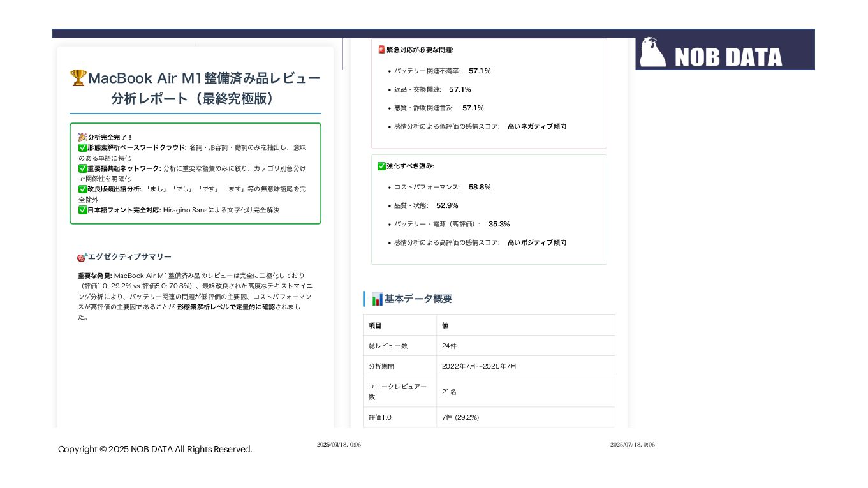
Task: Click the green check next to 日本語フォント完全対応
Action: (82, 210)
